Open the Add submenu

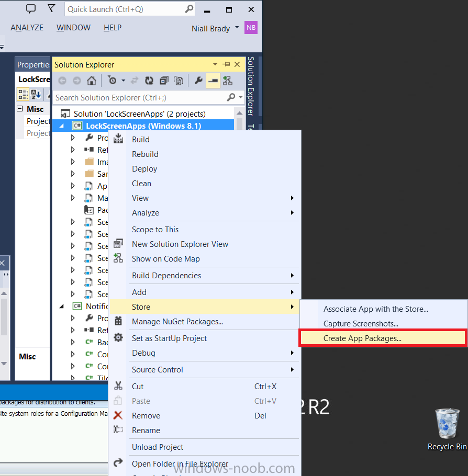tap(205, 292)
